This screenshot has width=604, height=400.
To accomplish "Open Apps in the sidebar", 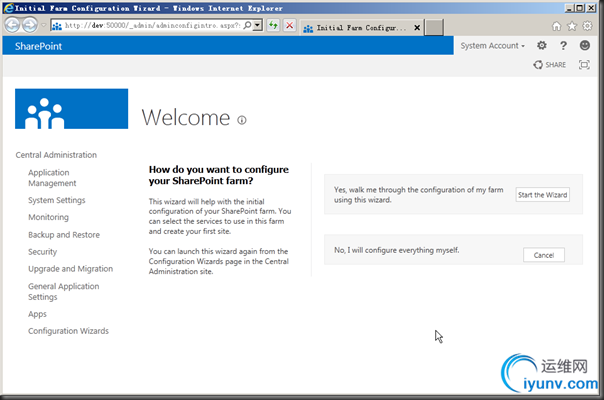I will 37,314.
